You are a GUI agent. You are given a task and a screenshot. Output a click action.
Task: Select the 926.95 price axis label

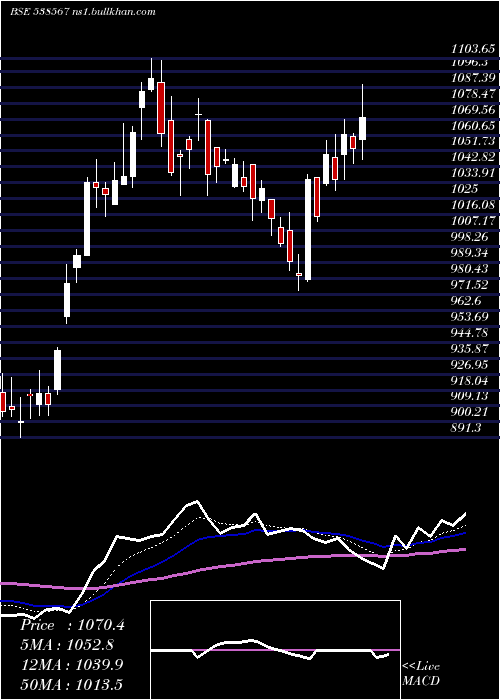click(x=470, y=365)
